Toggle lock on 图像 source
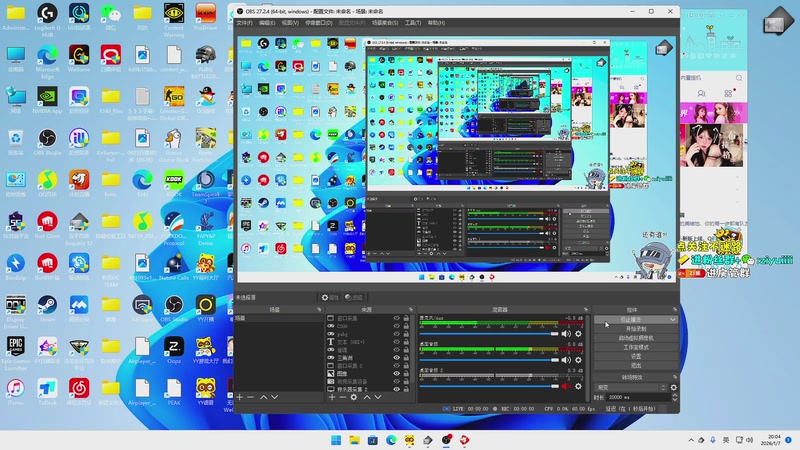This screenshot has width=800, height=450. (407, 373)
